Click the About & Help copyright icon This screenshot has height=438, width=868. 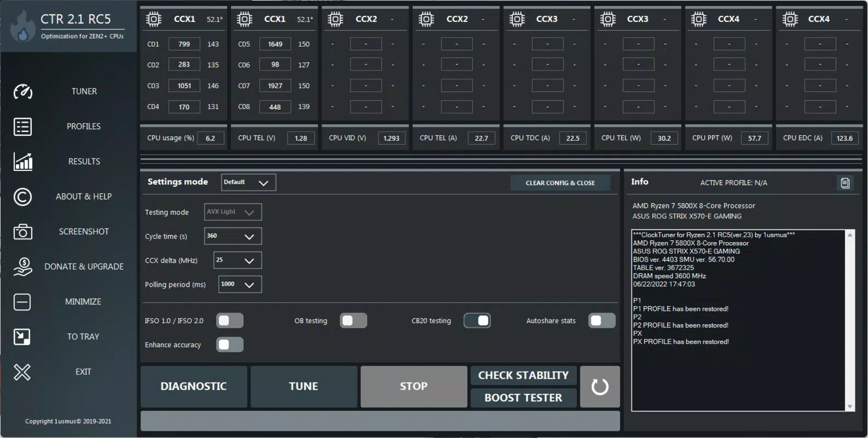click(x=22, y=197)
